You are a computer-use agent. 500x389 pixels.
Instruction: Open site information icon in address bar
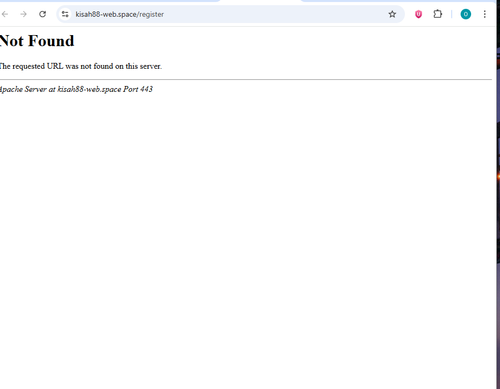tap(65, 14)
